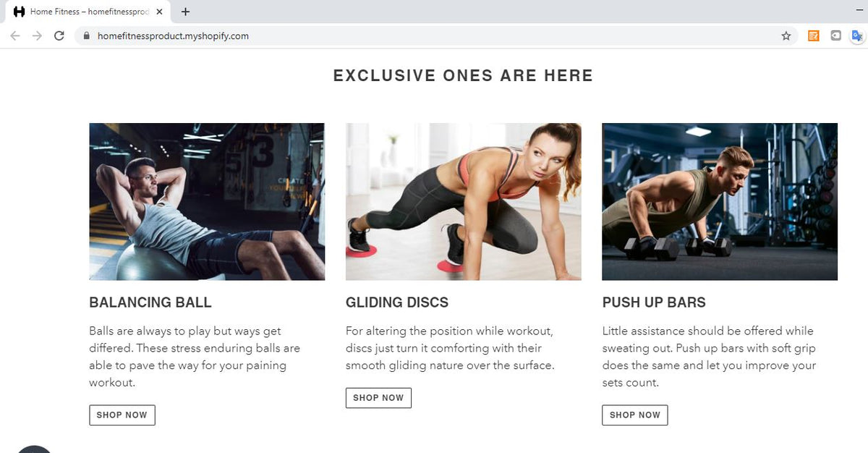This screenshot has width=868, height=453.
Task: Bookmark this page with the star icon
Action: (786, 35)
